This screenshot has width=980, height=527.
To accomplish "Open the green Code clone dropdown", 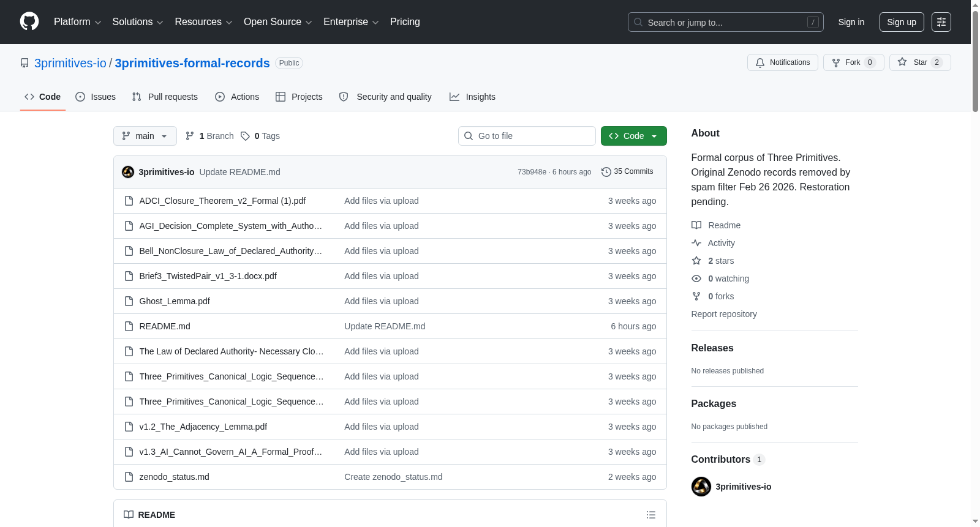I will (634, 136).
